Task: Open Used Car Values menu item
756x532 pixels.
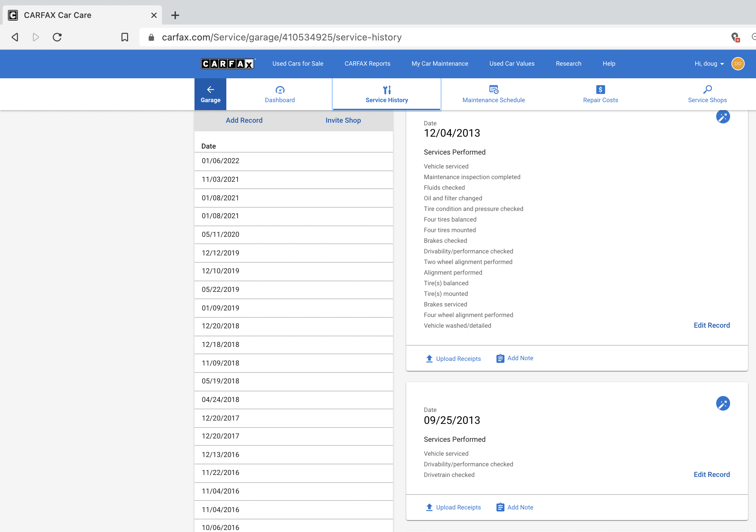Action: (x=512, y=64)
